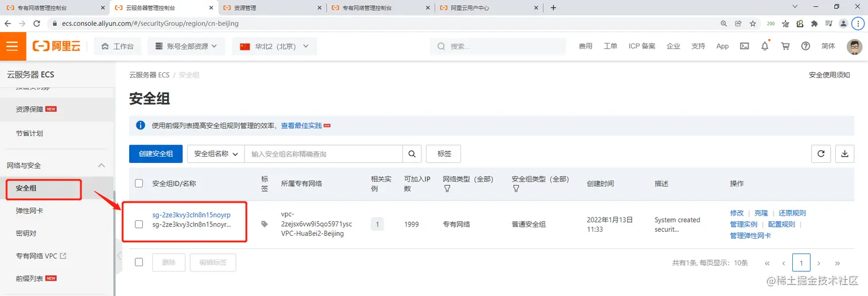Open 云服务器 ECS breadcrumb link
This screenshot has width=868, height=296.
149,75
